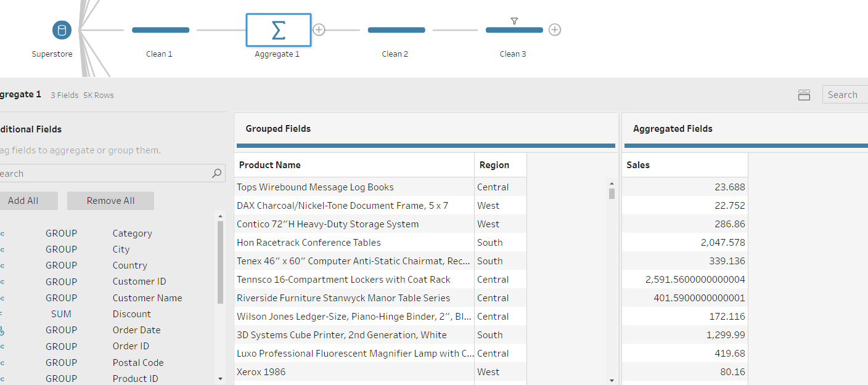The image size is (868, 385).
Task: Click the magnifier icon in the field search box
Action: 216,173
